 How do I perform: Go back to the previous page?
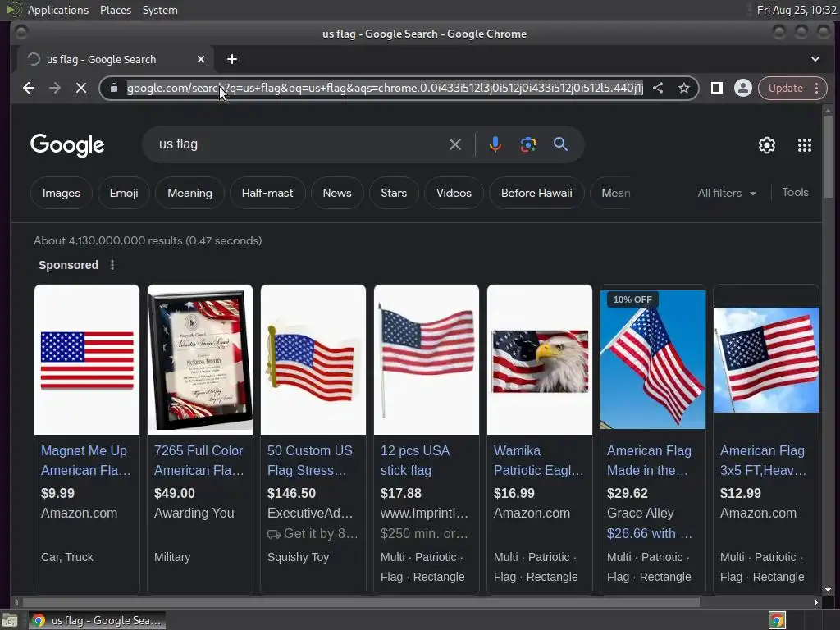[x=29, y=88]
